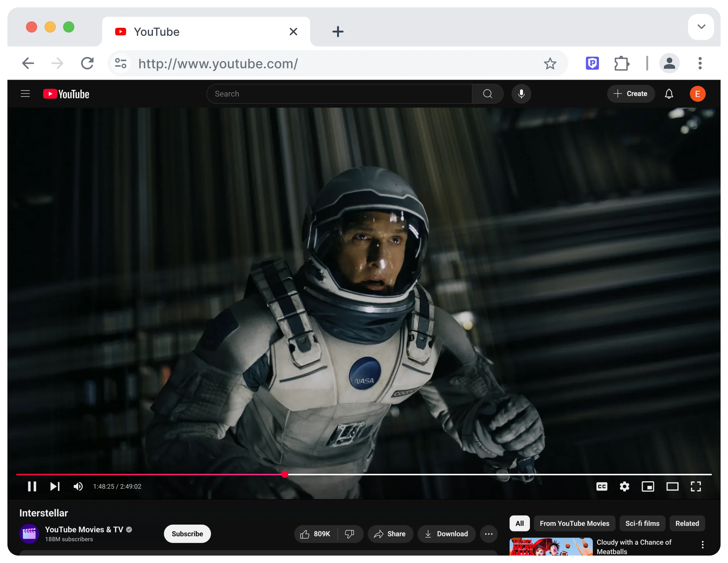Click the Interstellar video title
Viewport: 728px width, 563px height.
point(44,513)
